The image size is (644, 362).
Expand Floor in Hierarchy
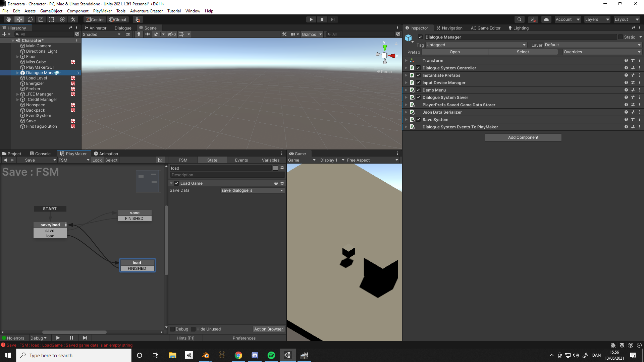tap(18, 57)
